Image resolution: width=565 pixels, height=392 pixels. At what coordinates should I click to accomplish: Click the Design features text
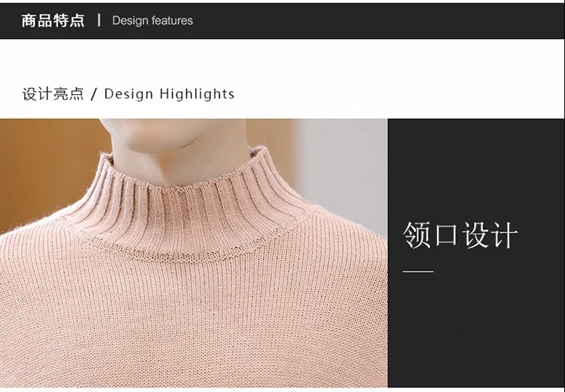pos(152,20)
